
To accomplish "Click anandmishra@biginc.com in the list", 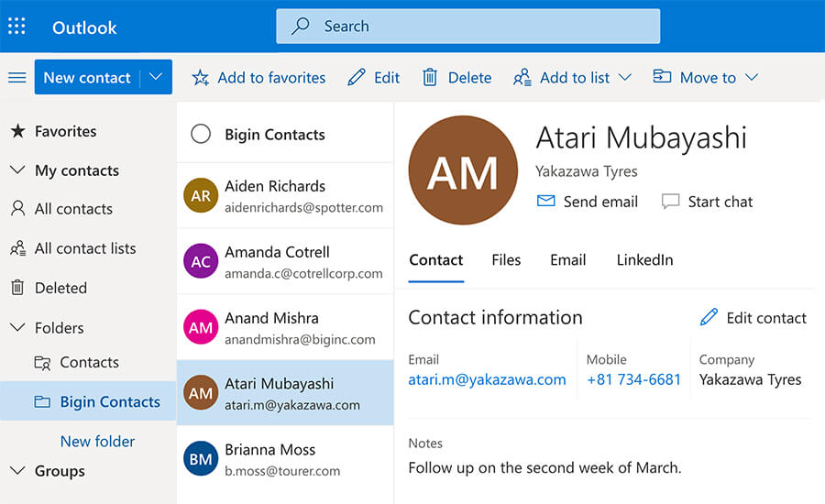I will (x=300, y=339).
